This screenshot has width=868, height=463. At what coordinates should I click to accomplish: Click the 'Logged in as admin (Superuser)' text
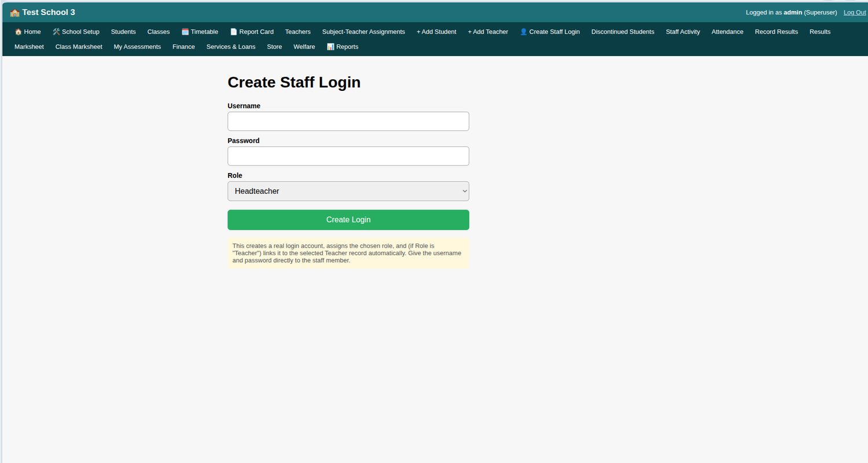click(x=792, y=13)
